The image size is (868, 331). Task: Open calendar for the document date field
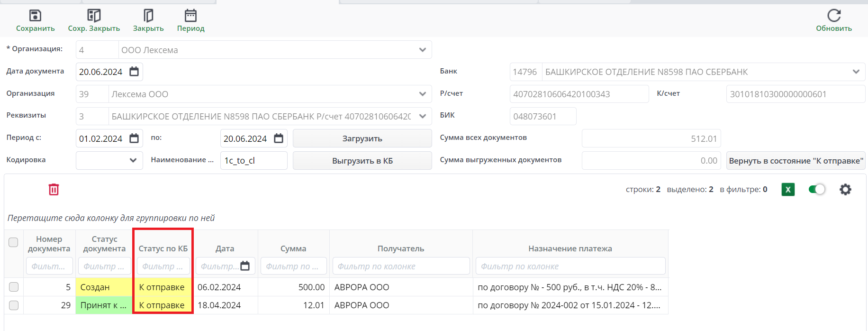pos(134,72)
